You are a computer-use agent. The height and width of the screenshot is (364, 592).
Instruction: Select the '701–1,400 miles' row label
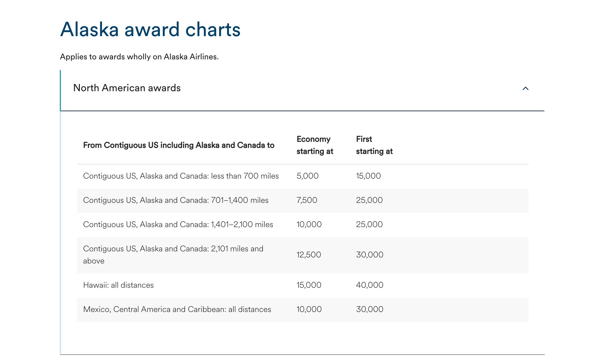(x=176, y=200)
